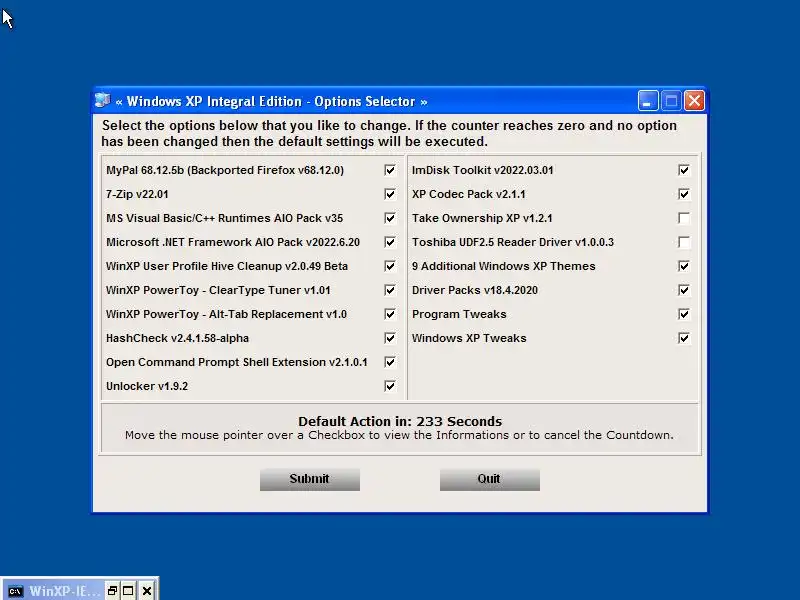Viewport: 800px width, 600px height.
Task: Click the Take Ownership XP label
Action: point(482,218)
